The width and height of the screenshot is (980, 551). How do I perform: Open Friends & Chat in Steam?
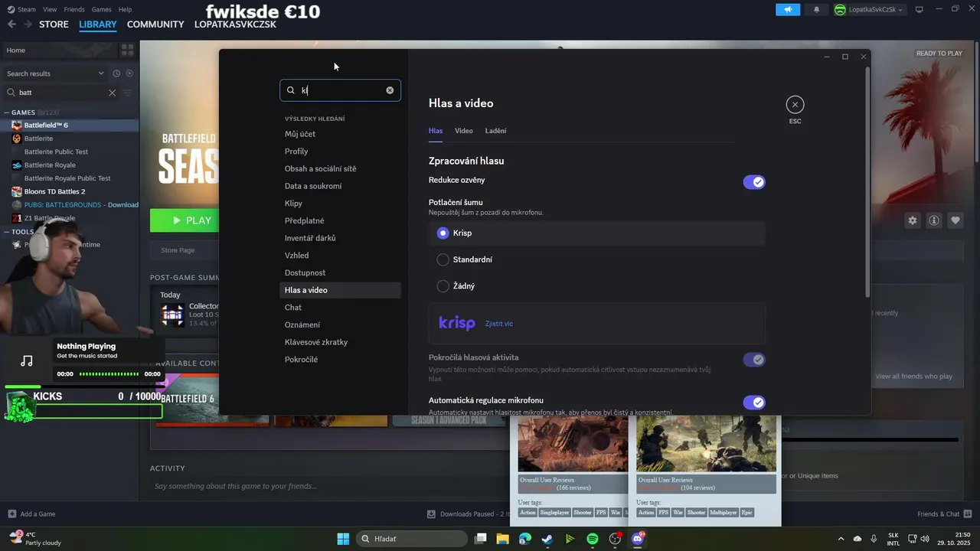point(945,514)
